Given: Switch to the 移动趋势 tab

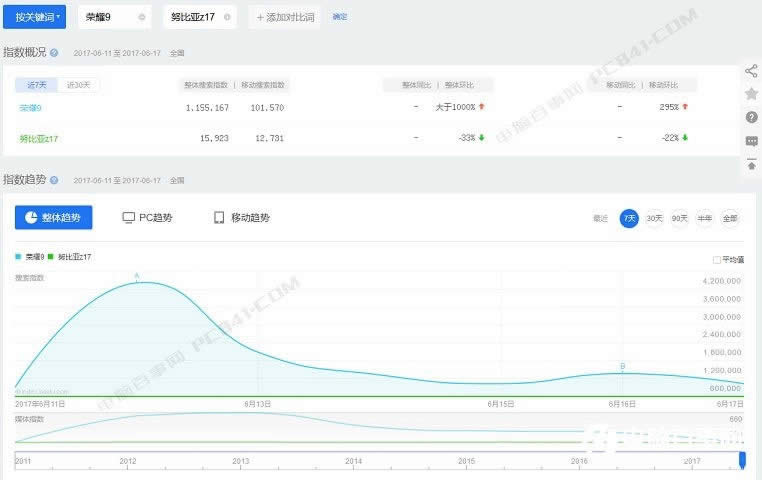Looking at the screenshot, I should click(x=242, y=218).
